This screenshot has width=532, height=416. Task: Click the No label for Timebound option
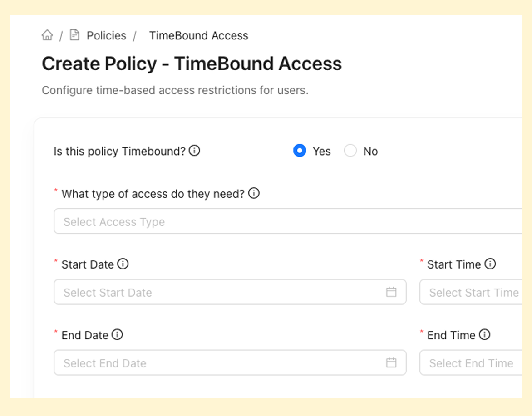(x=370, y=151)
